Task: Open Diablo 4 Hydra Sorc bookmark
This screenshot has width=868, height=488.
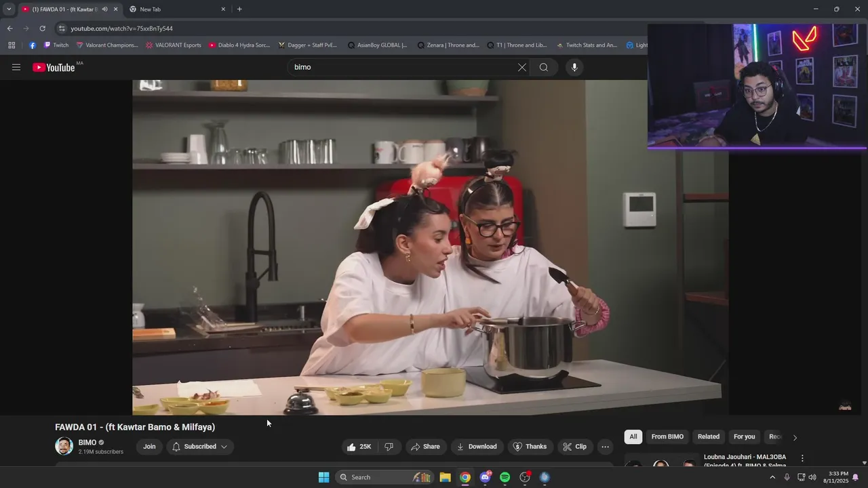Action: [x=239, y=45]
